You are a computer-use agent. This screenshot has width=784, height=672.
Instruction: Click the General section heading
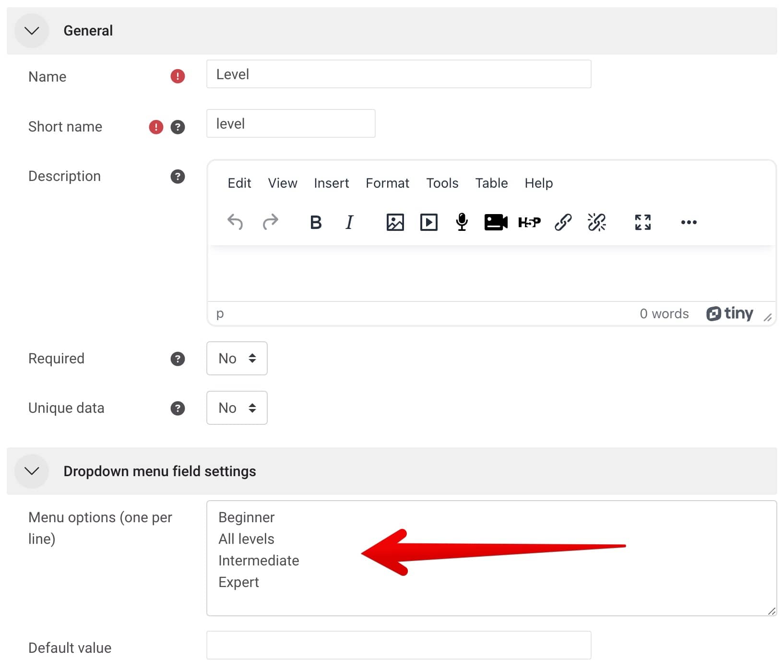point(88,31)
